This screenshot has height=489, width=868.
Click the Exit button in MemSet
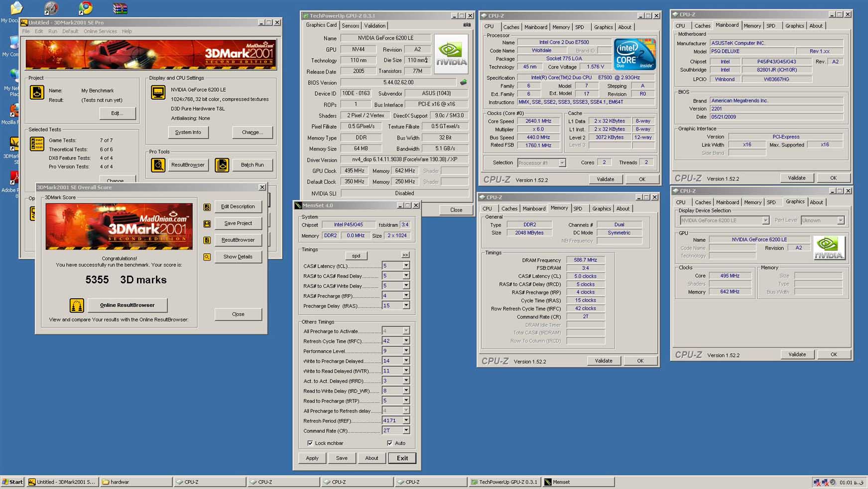pyautogui.click(x=402, y=458)
